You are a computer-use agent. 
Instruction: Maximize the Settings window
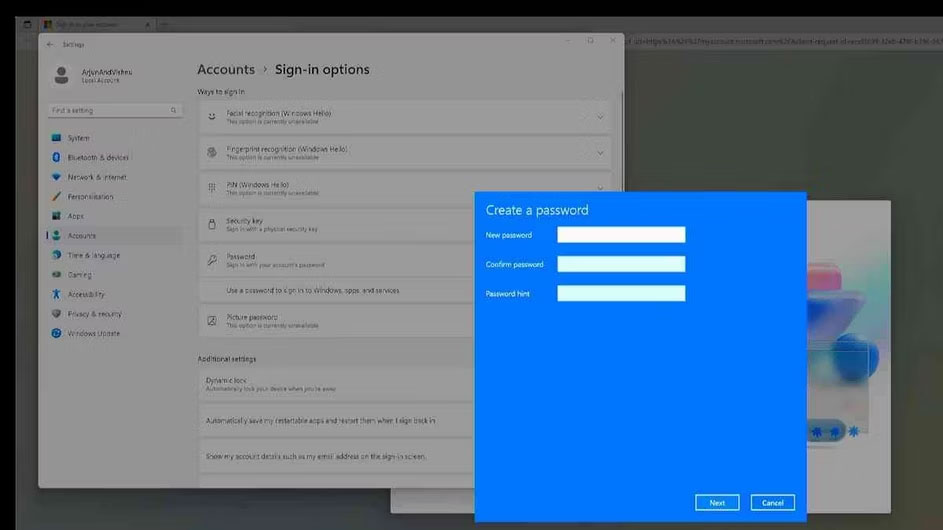coord(590,40)
